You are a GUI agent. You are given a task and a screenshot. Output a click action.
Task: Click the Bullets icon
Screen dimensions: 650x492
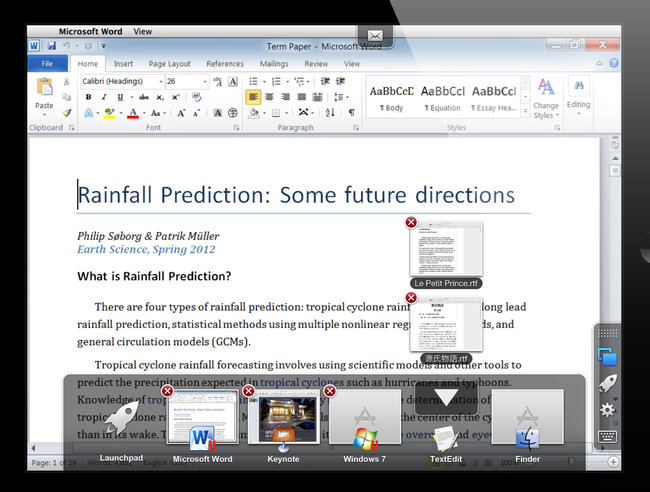(x=253, y=81)
